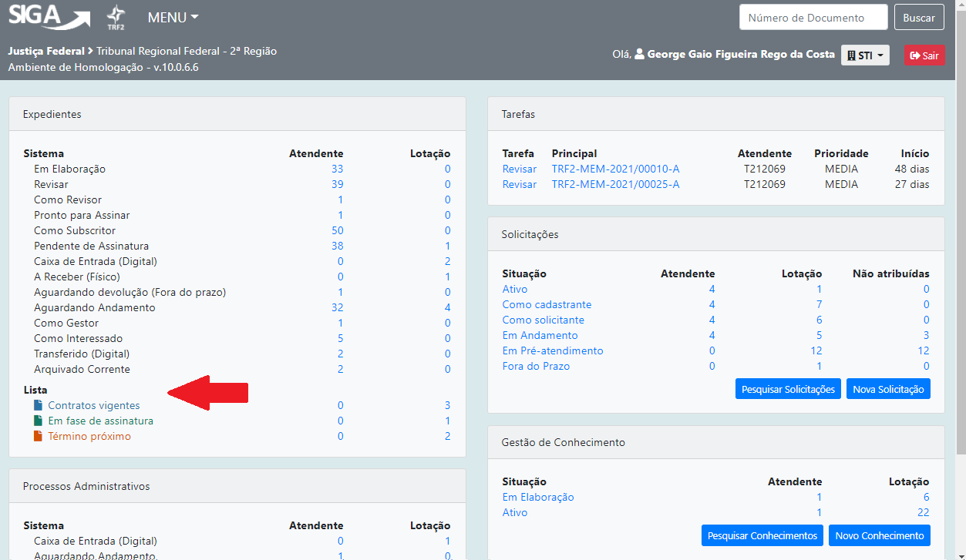Image resolution: width=966 pixels, height=560 pixels.
Task: Click the SIGA logo in header
Action: pyautogui.click(x=49, y=17)
